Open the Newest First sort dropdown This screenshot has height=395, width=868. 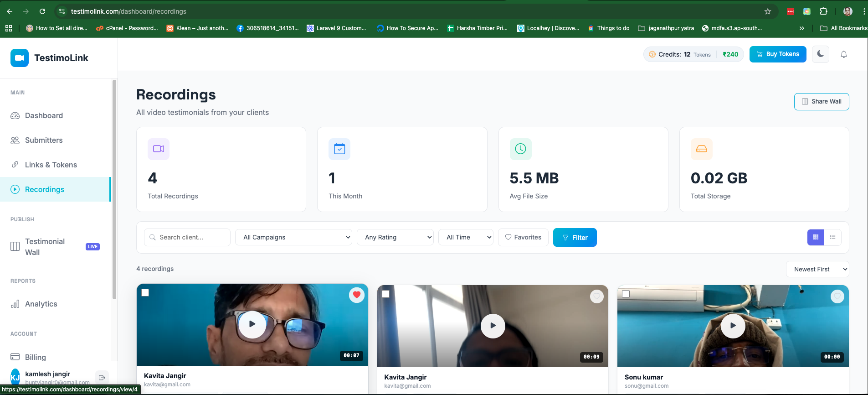tap(817, 269)
